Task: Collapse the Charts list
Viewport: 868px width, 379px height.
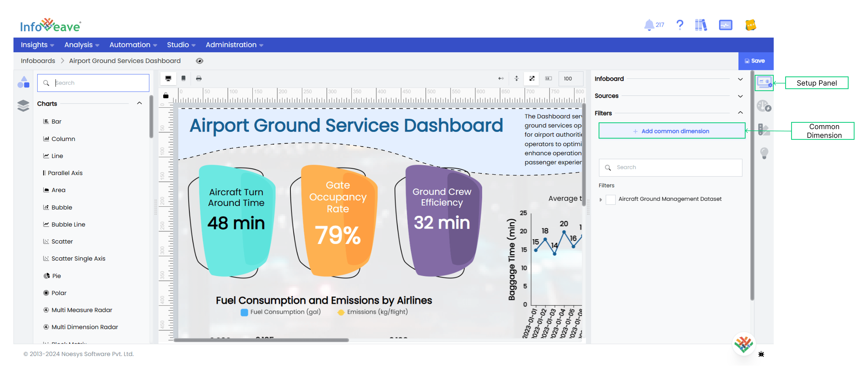Action: [x=139, y=103]
